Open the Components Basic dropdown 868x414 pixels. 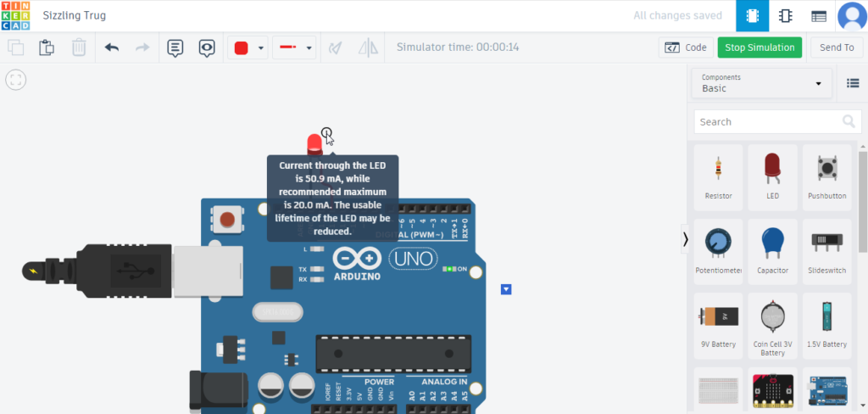coord(761,83)
